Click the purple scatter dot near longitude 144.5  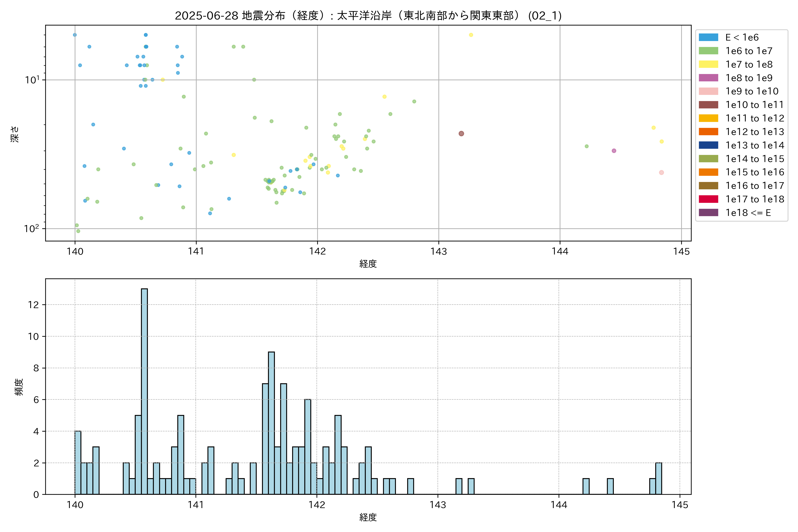pyautogui.click(x=614, y=151)
